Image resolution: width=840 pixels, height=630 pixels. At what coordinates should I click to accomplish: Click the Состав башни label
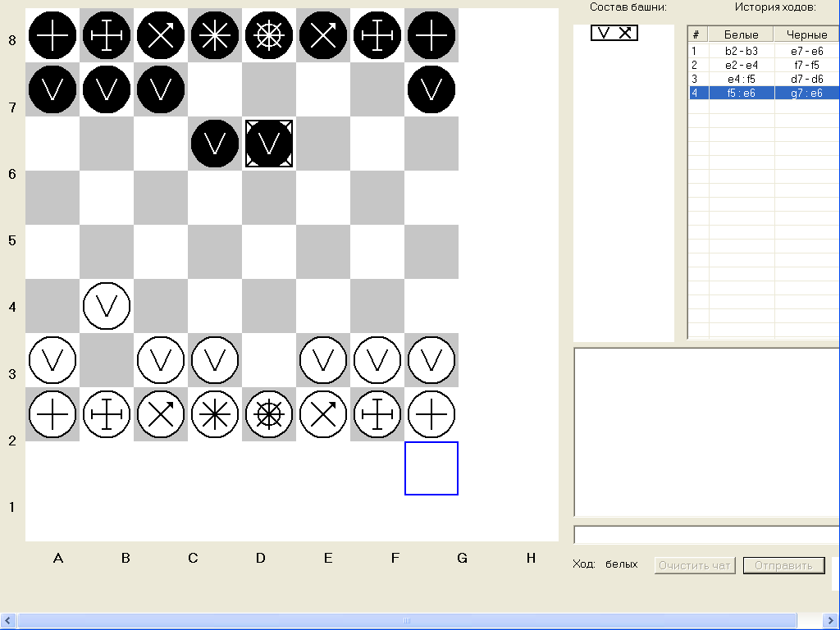628,7
